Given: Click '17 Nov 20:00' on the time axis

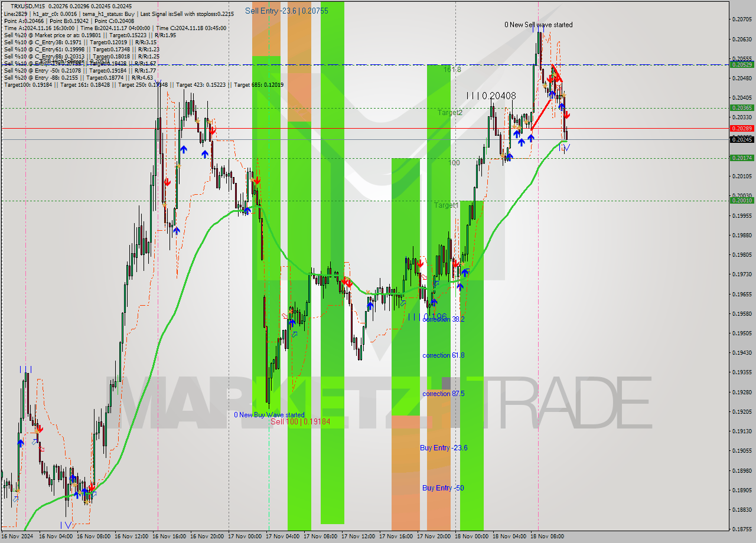Looking at the screenshot, I should pyautogui.click(x=435, y=537).
